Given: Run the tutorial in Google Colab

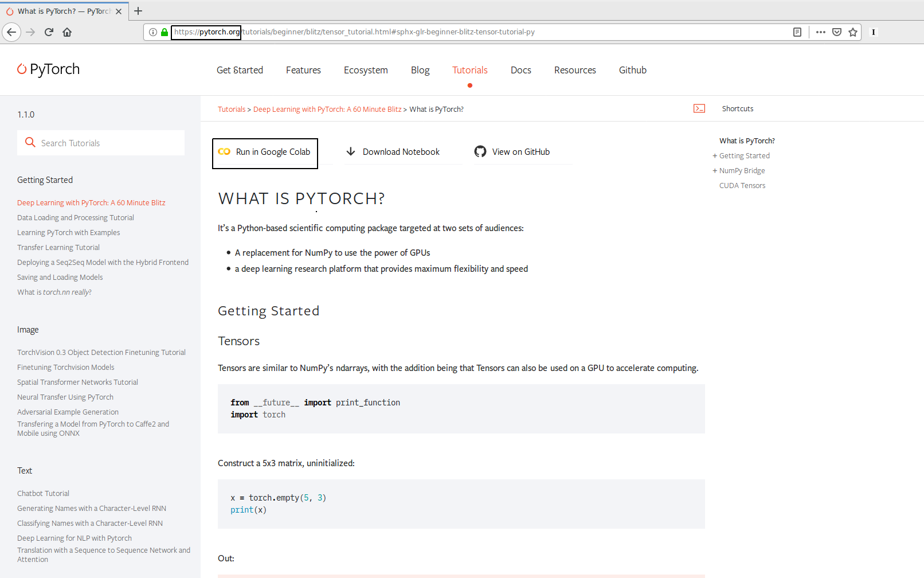Looking at the screenshot, I should coord(265,152).
